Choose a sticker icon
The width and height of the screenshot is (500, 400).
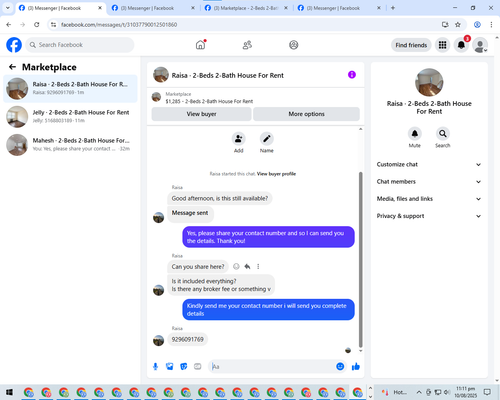point(184,367)
